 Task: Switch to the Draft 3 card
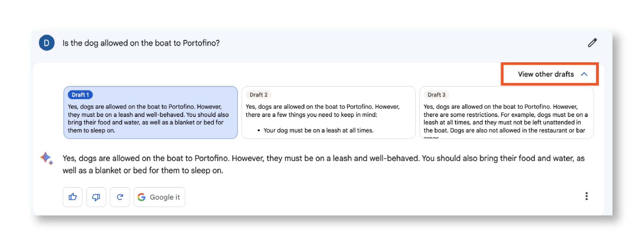click(506, 119)
